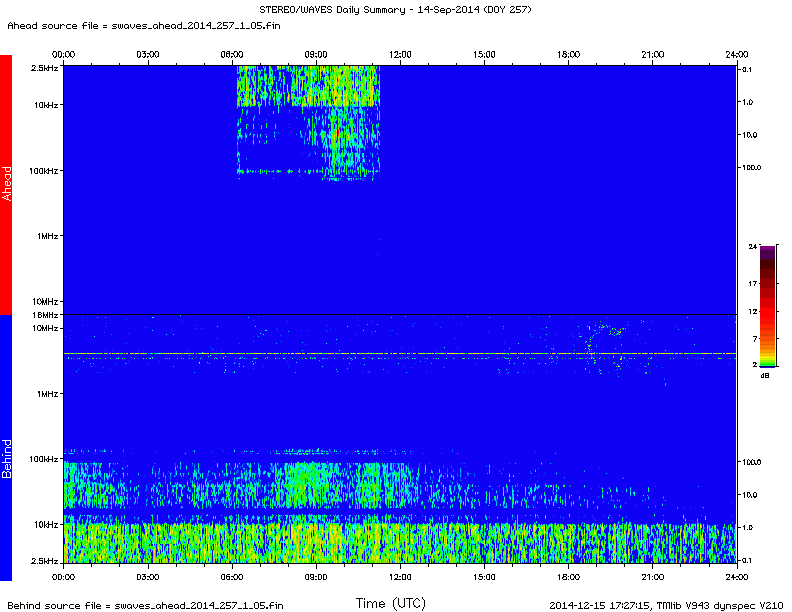This screenshot has width=792, height=612.
Task: Click 09:00 on the lower time axis
Action: pos(316,577)
